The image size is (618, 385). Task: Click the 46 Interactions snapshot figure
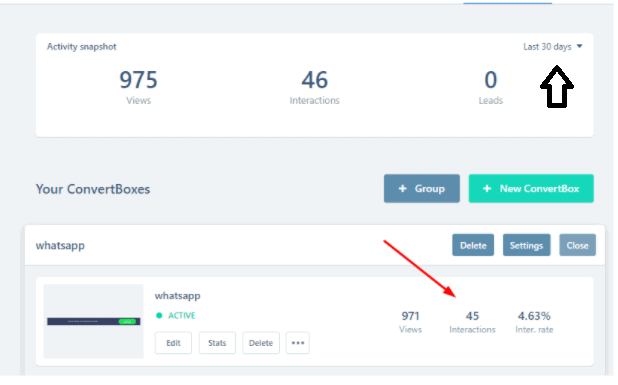coord(315,80)
